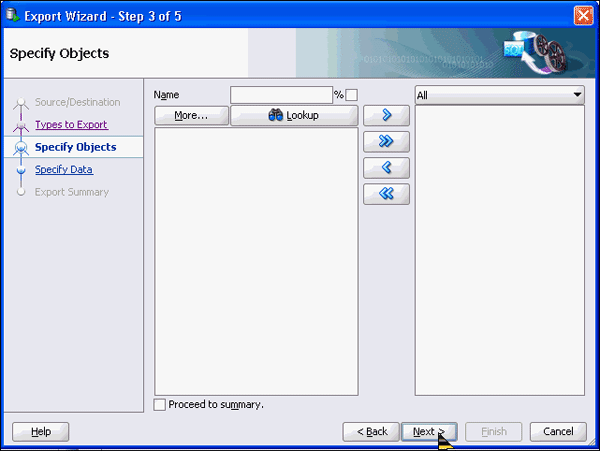Go back with the < Back button

[371, 431]
